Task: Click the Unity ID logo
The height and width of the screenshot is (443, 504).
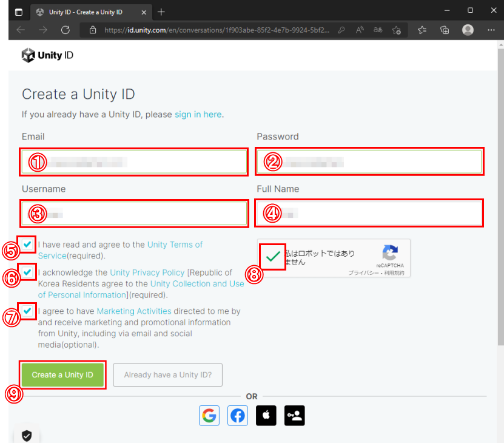Action: [x=47, y=55]
